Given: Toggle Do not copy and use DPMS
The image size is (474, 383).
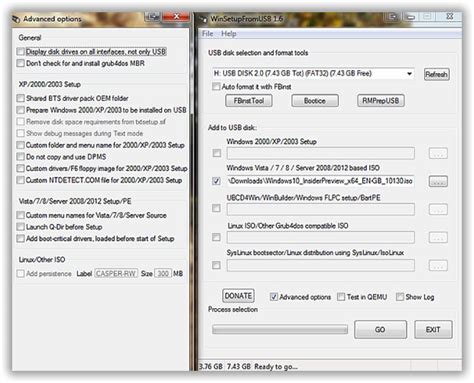Looking at the screenshot, I should coord(21,157).
